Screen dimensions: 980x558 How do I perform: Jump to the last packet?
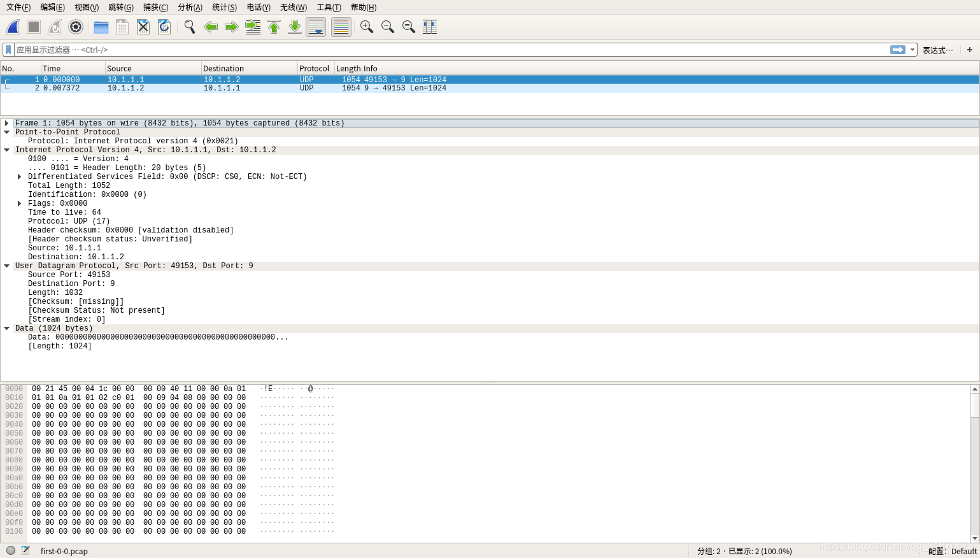click(295, 27)
